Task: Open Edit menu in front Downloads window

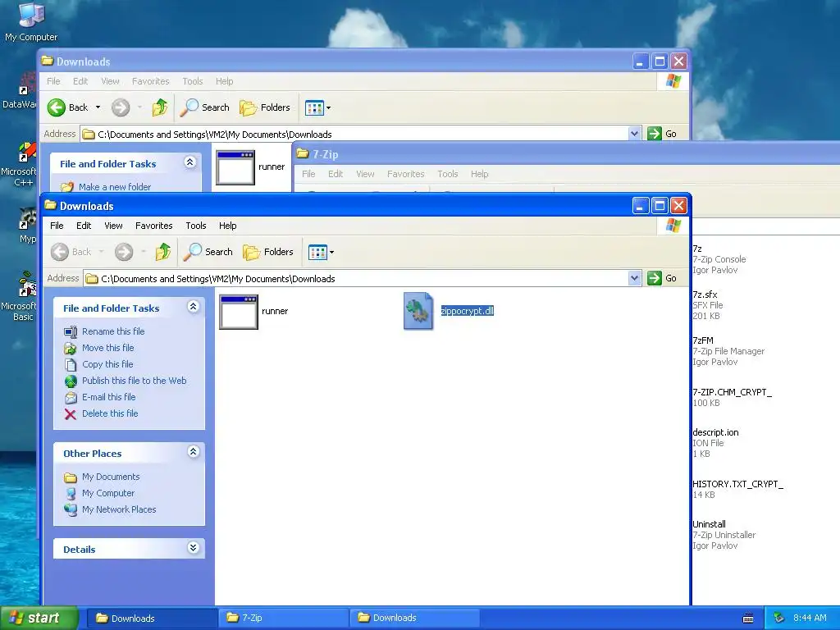Action: tap(84, 226)
